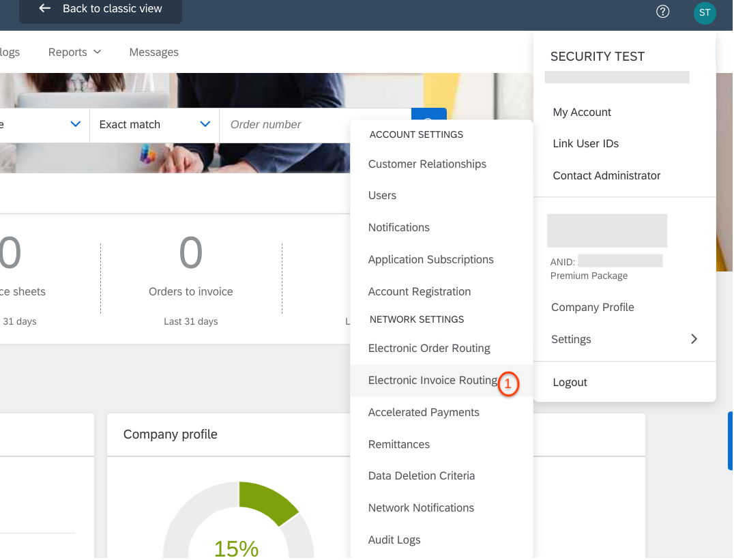Click Last 31 days under Orders to invoice
This screenshot has width=734, height=560.
coord(191,321)
